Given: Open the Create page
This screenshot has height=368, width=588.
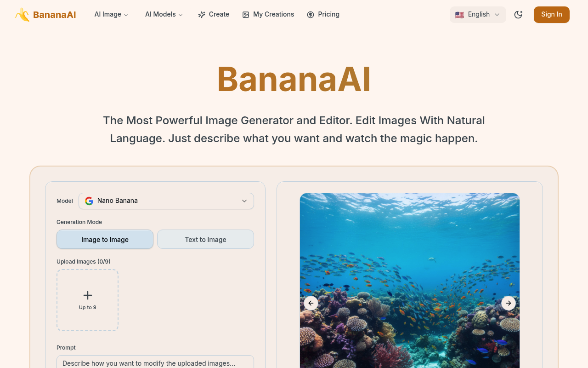Looking at the screenshot, I should pos(214,15).
